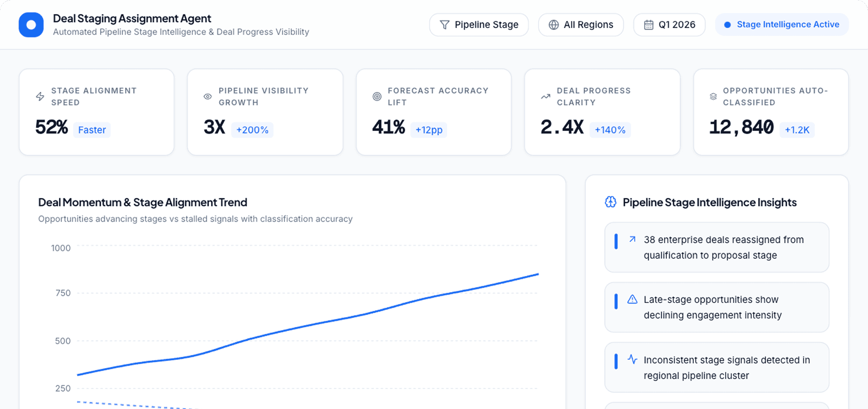Open the All Regions selector
The image size is (868, 409).
pyautogui.click(x=581, y=25)
